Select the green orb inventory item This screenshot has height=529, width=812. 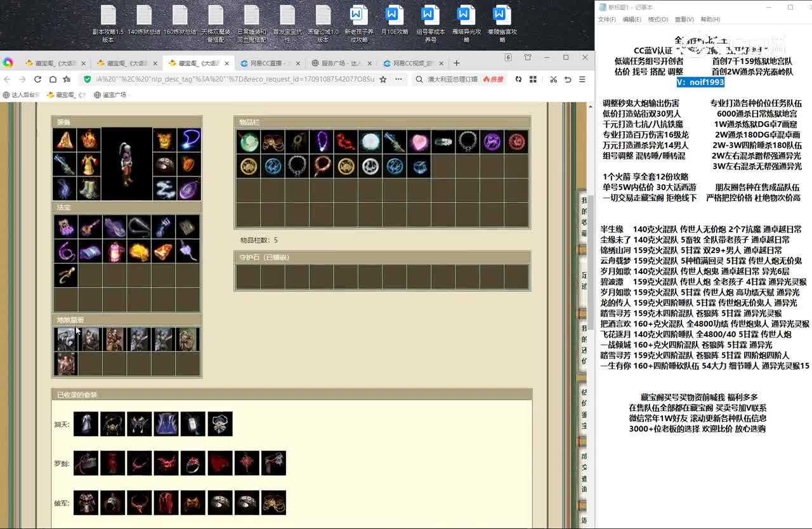click(x=249, y=142)
